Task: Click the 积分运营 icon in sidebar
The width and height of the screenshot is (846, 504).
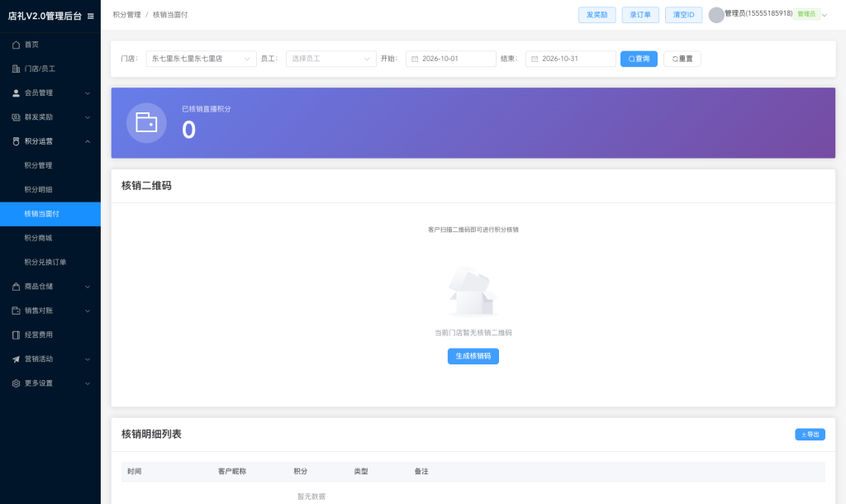Action: click(17, 141)
